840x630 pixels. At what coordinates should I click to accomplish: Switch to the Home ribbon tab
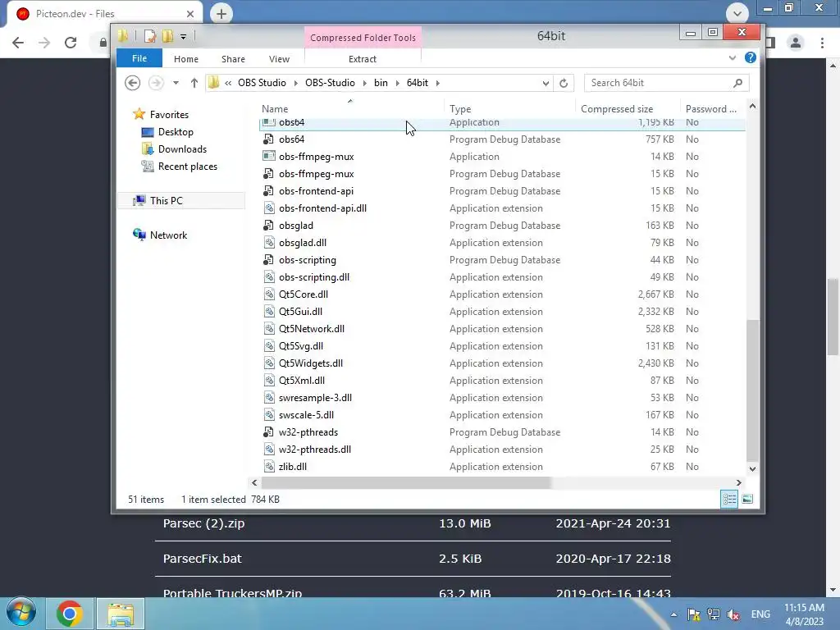[186, 59]
